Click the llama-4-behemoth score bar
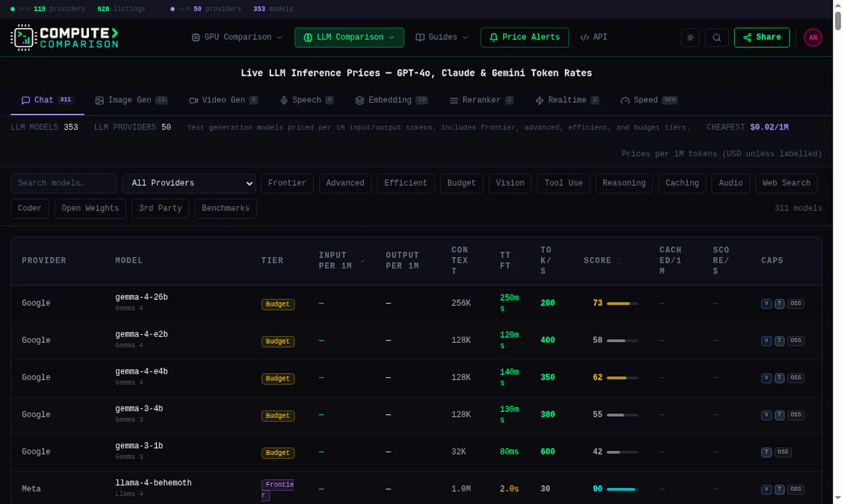 click(622, 490)
